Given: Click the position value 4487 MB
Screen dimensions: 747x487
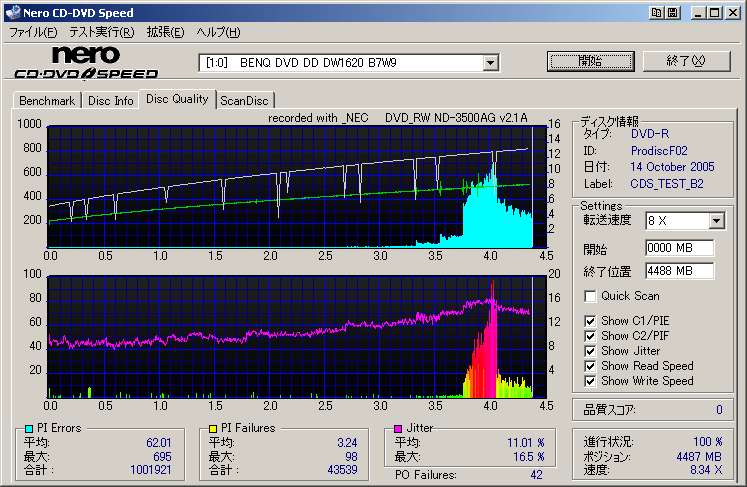Looking at the screenshot, I should pyautogui.click(x=699, y=457).
